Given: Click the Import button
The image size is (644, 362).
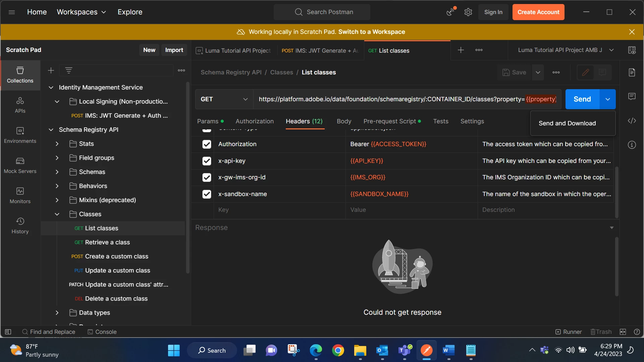Looking at the screenshot, I should point(174,50).
